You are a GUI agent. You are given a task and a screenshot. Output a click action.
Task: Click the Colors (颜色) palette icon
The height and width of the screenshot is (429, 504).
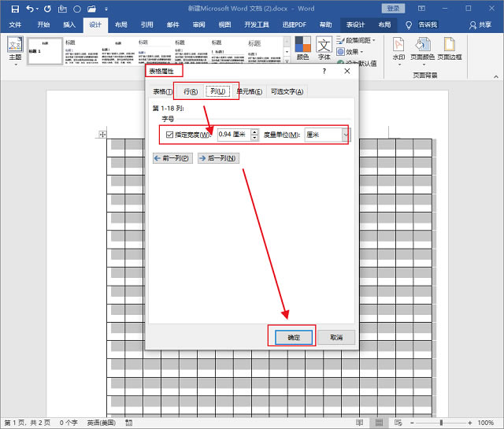302,44
